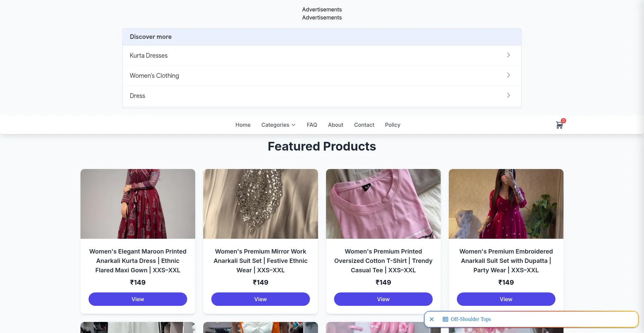Open the FAQ page
Image resolution: width=644 pixels, height=333 pixels.
coord(312,125)
